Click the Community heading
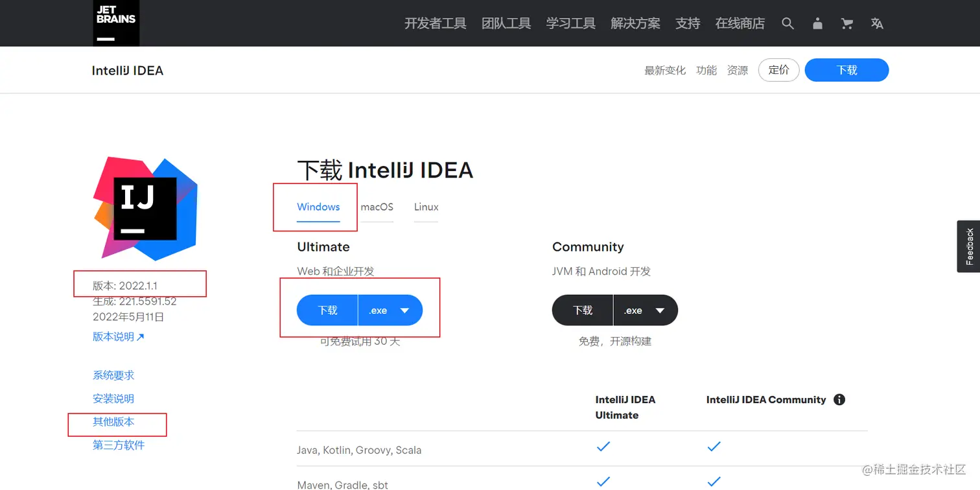 [x=588, y=247]
